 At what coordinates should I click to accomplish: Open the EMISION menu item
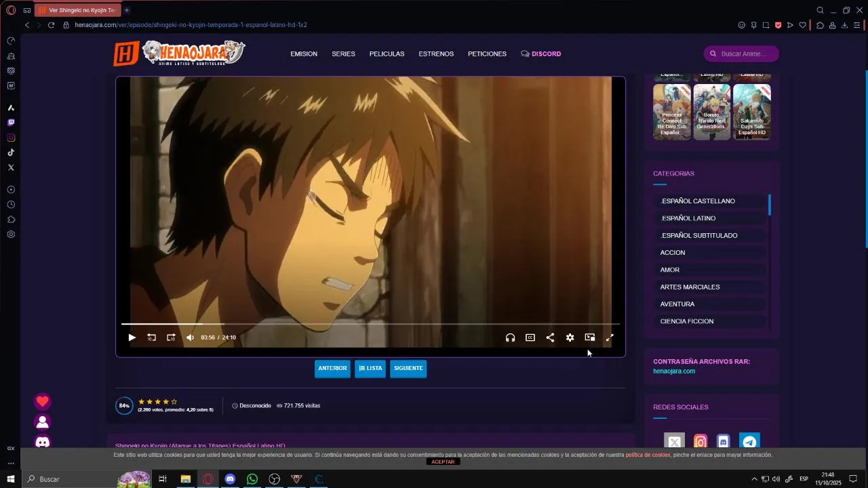click(x=304, y=54)
